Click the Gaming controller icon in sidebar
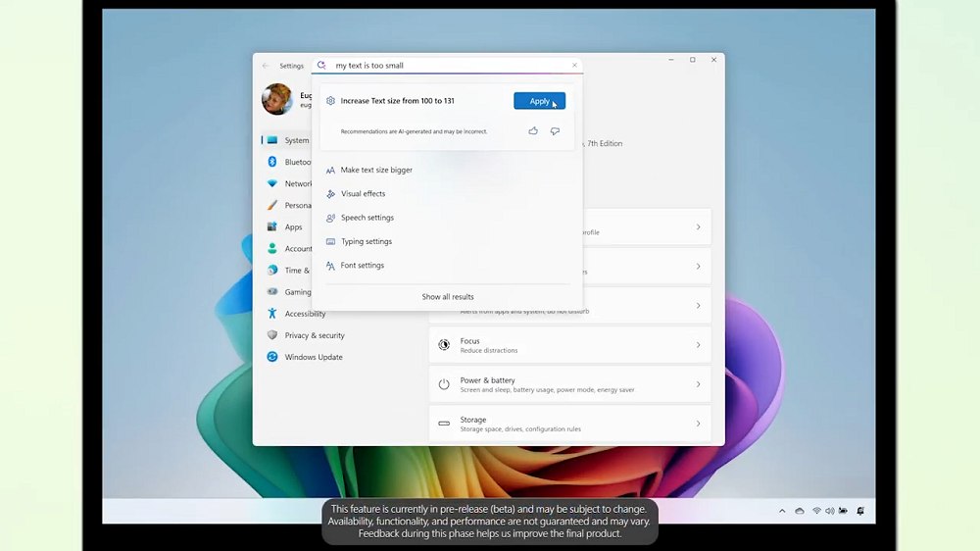 point(271,291)
